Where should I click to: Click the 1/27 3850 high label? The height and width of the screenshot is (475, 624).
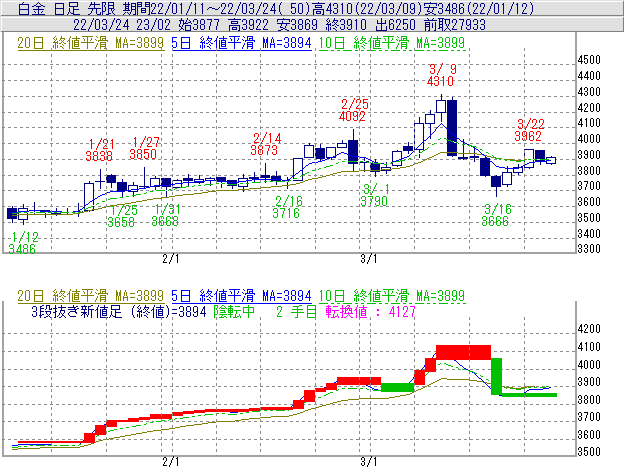[143, 148]
